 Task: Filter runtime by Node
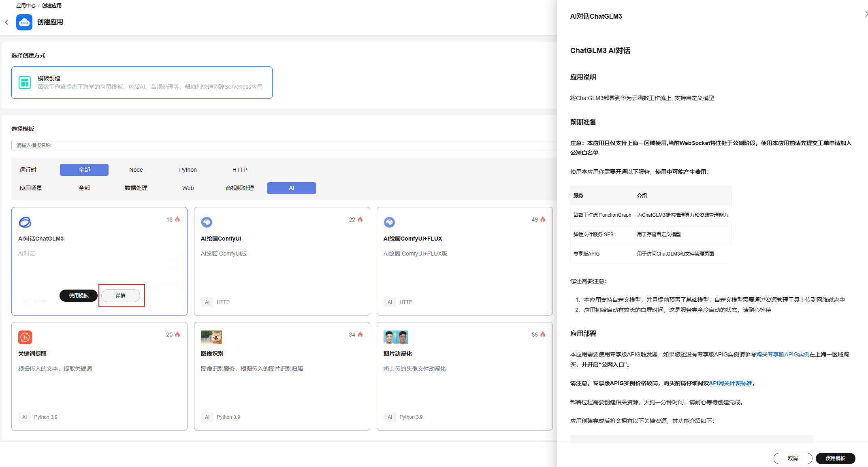pos(136,170)
